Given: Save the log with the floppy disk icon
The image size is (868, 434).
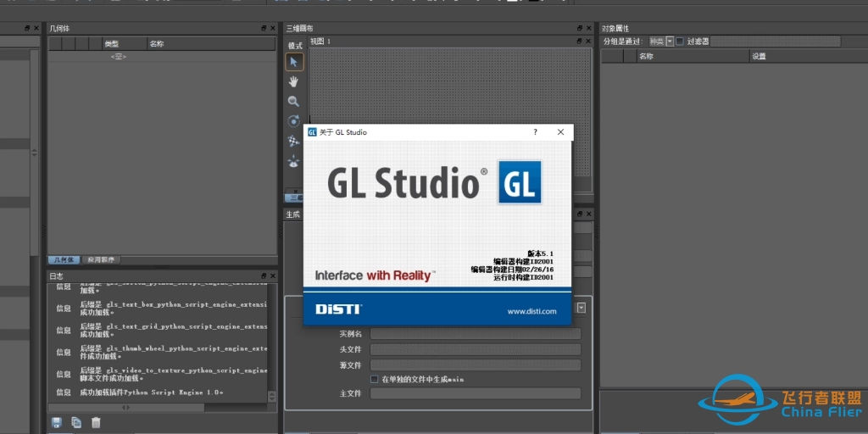Looking at the screenshot, I should coord(57,423).
